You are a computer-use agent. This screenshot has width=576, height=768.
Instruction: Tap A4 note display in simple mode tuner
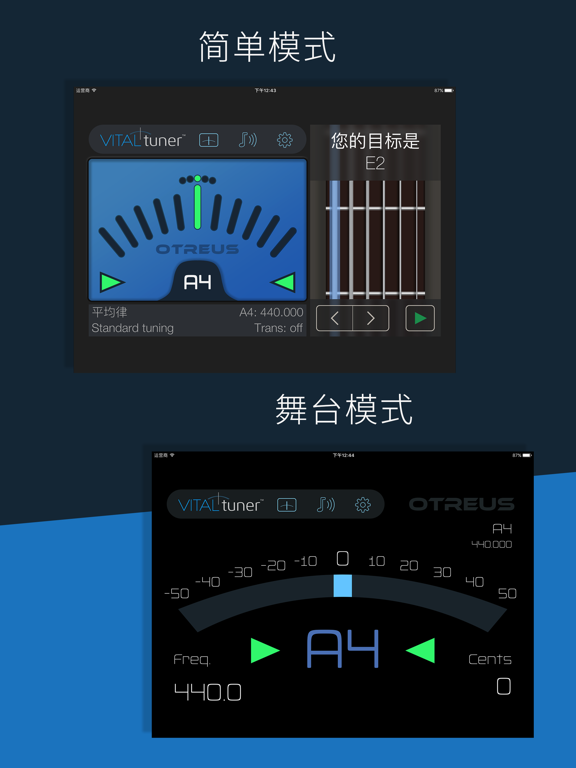[x=197, y=282]
